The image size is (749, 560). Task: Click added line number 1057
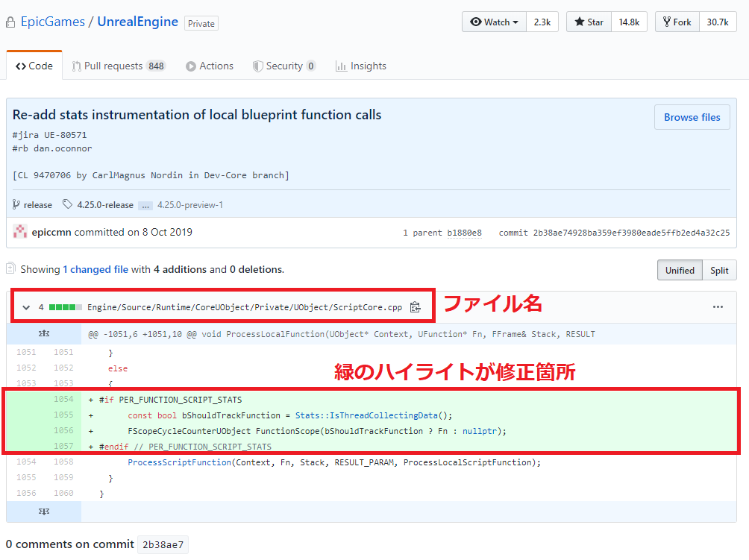(63, 446)
